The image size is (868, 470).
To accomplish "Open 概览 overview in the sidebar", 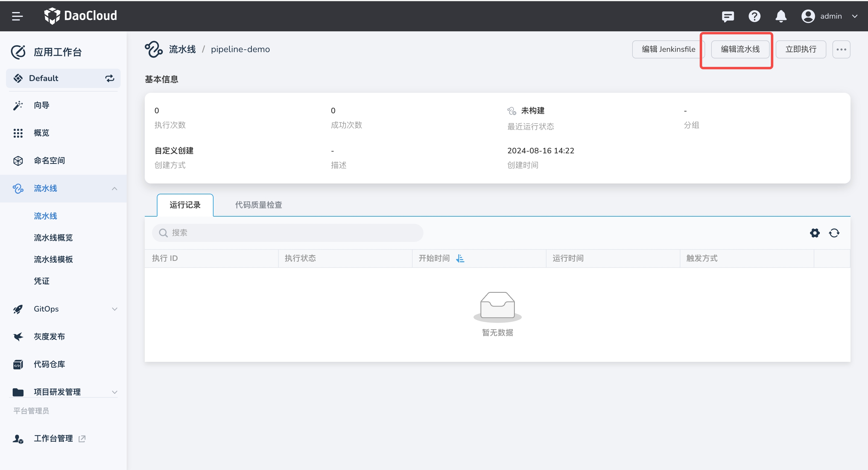I will coord(41,133).
